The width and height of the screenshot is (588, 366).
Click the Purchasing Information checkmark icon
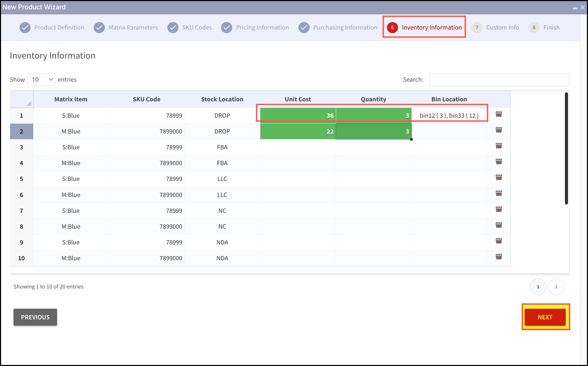click(x=304, y=27)
